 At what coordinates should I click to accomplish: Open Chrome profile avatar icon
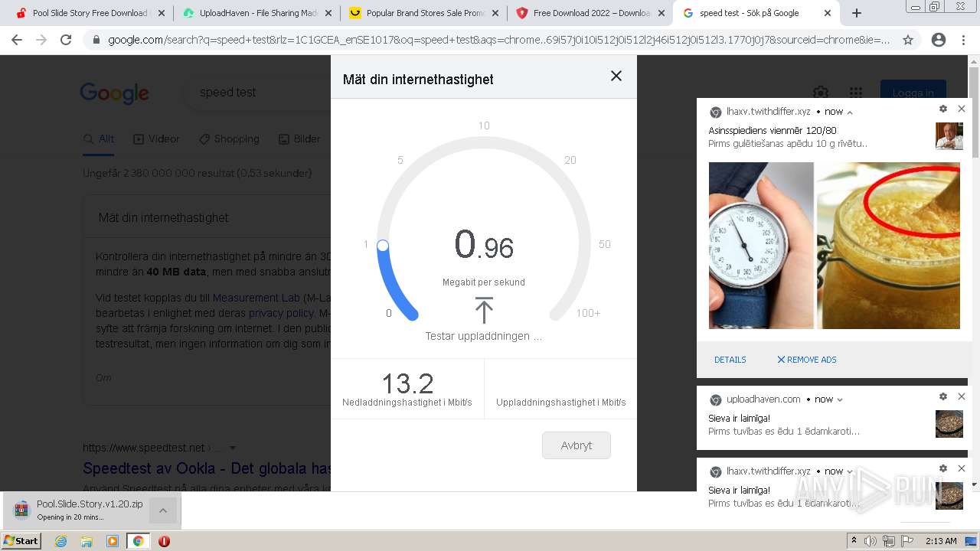click(939, 40)
